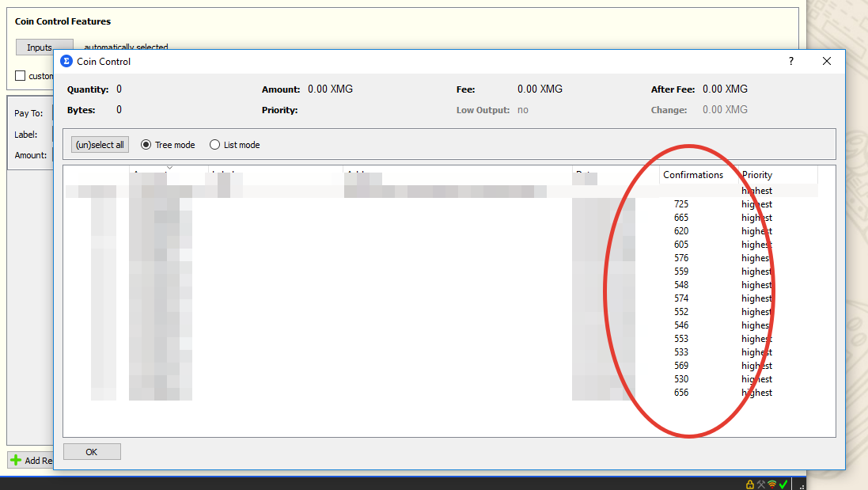Sort by Confirmations column header
Image resolution: width=868 pixels, height=490 pixels.
tap(699, 175)
